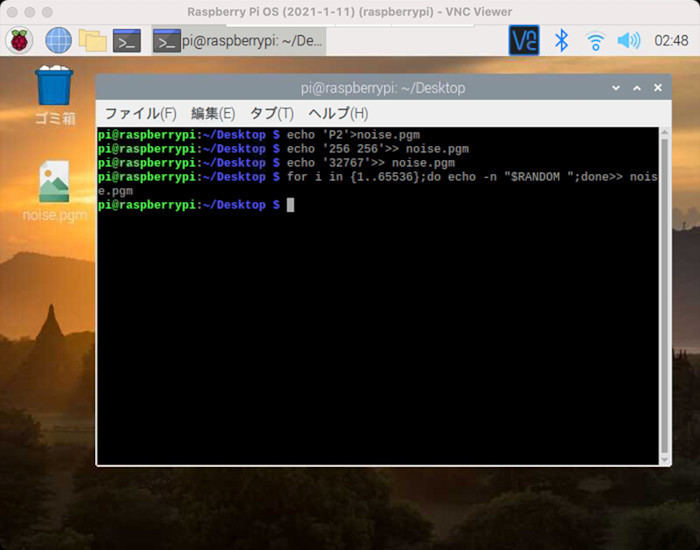Open the タブ(T) menu
This screenshot has height=550, width=700.
(271, 113)
